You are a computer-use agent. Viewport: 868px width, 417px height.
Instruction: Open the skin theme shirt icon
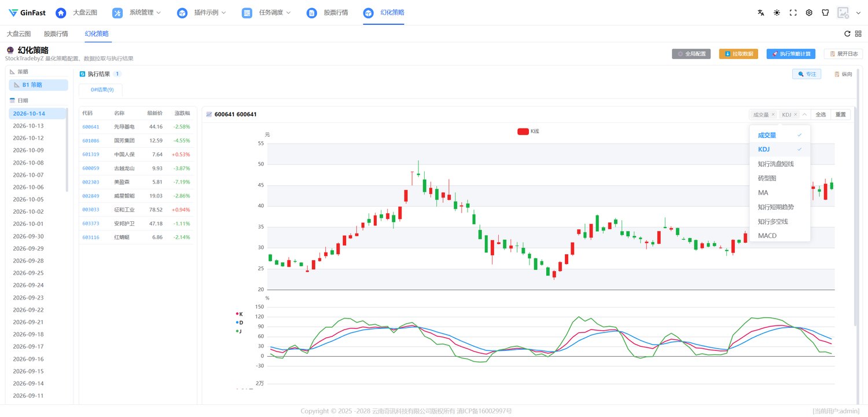[825, 13]
